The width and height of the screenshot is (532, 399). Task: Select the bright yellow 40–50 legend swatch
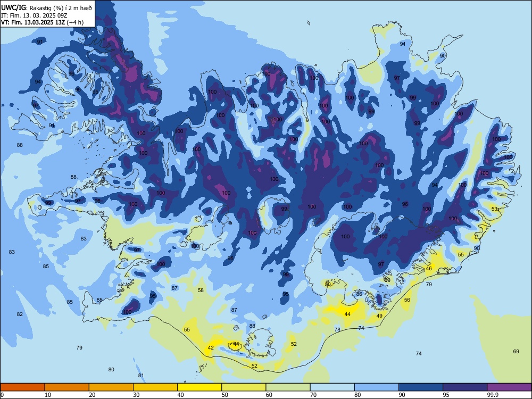pyautogui.click(x=199, y=387)
